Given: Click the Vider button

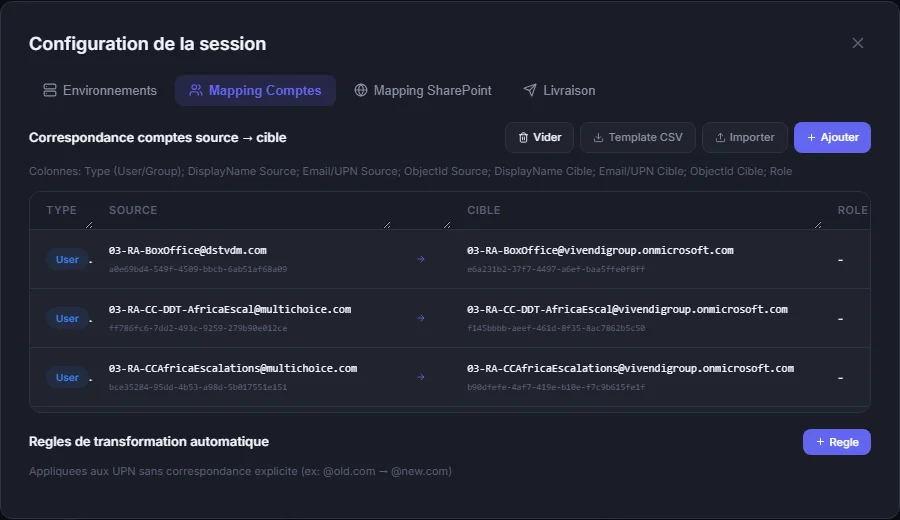Looking at the screenshot, I should pyautogui.click(x=540, y=138).
